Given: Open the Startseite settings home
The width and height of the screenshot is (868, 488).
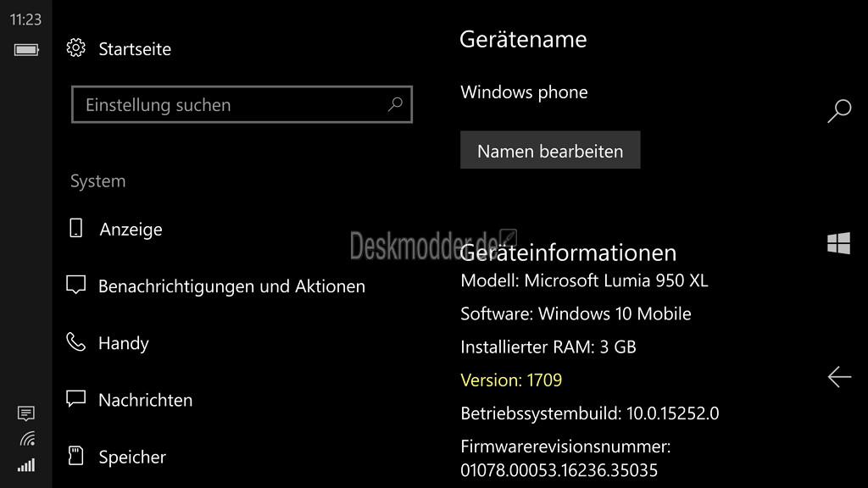Looking at the screenshot, I should pos(135,48).
